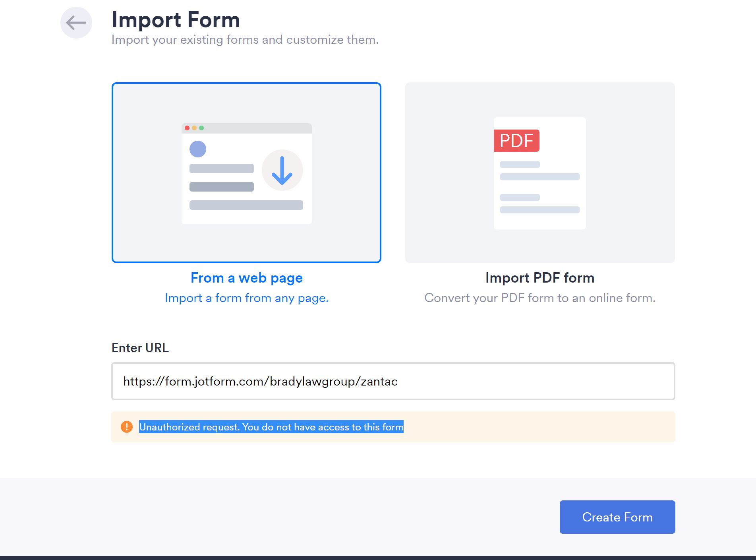
Task: Click the web page preview illustration
Action: (246, 172)
